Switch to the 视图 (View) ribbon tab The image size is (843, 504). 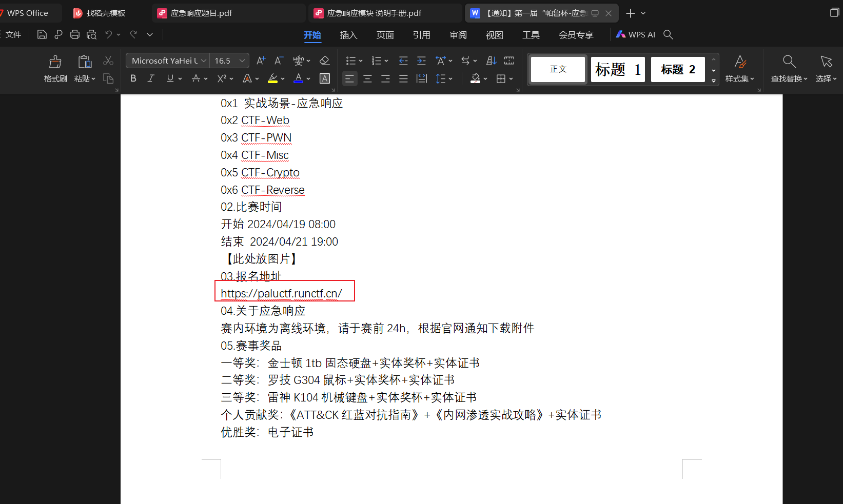(x=494, y=34)
